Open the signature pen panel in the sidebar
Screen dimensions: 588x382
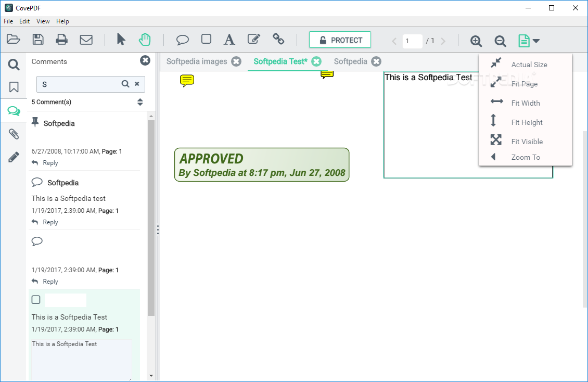pos(14,157)
